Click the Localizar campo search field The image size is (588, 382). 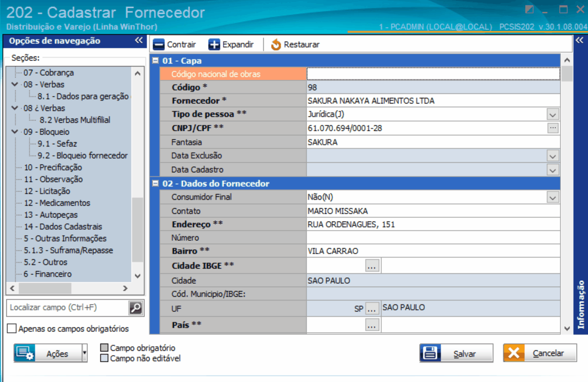[68, 308]
